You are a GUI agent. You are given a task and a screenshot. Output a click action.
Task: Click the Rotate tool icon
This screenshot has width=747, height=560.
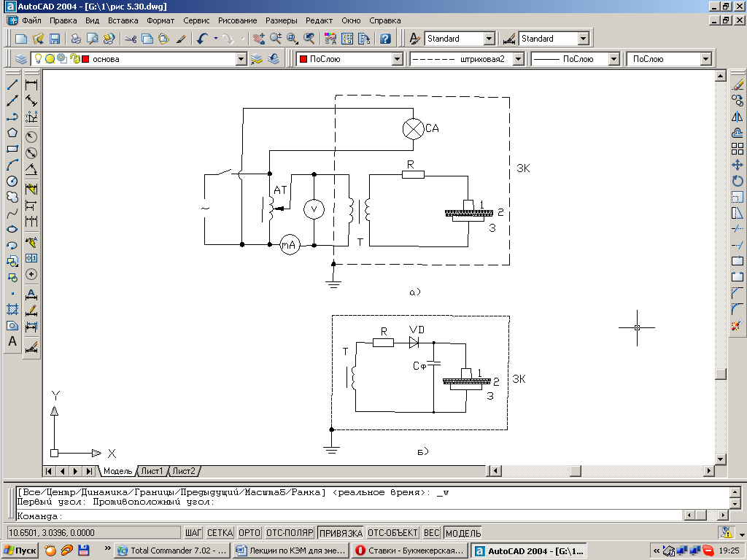(738, 181)
